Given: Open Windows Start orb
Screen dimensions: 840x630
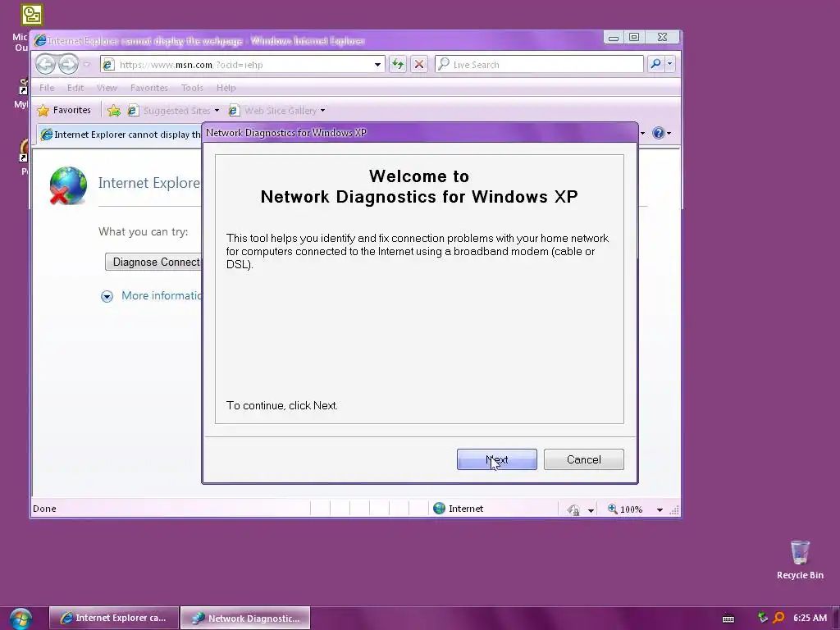Looking at the screenshot, I should 21,619.
